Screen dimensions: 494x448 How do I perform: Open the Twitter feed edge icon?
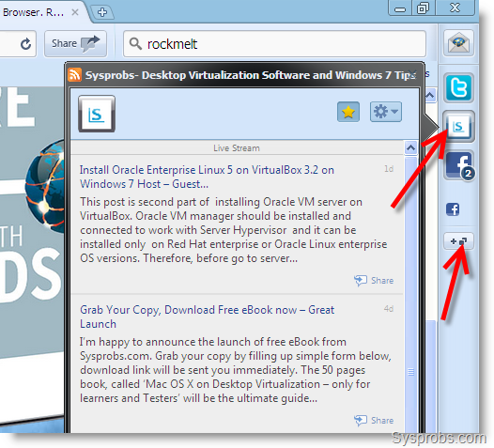[x=458, y=87]
